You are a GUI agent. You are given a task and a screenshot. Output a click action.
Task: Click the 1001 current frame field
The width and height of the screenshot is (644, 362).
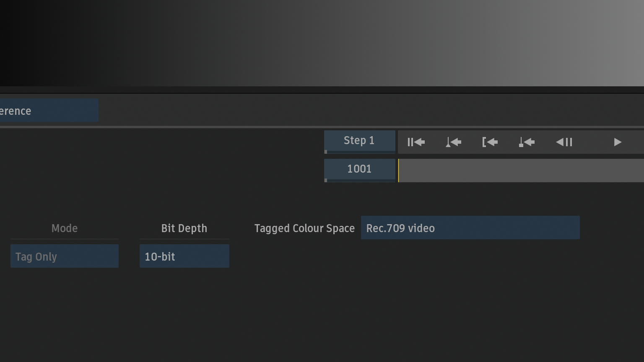point(359,169)
